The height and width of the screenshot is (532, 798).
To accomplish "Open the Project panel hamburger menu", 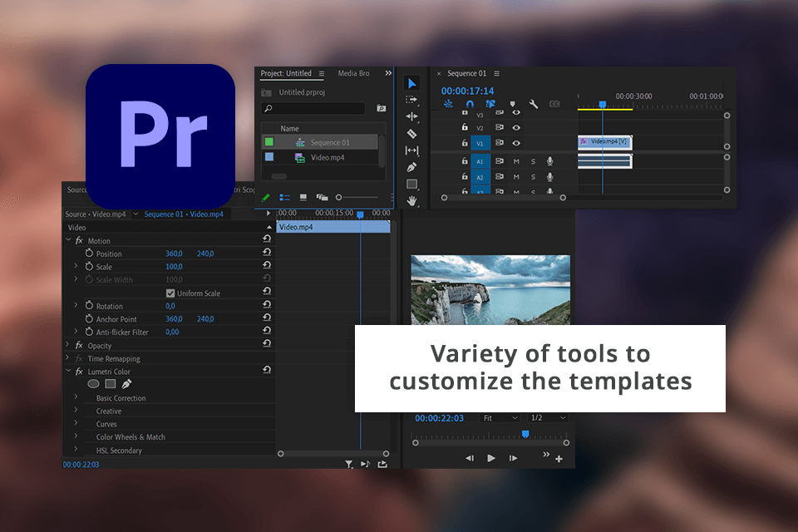I will coord(322,74).
